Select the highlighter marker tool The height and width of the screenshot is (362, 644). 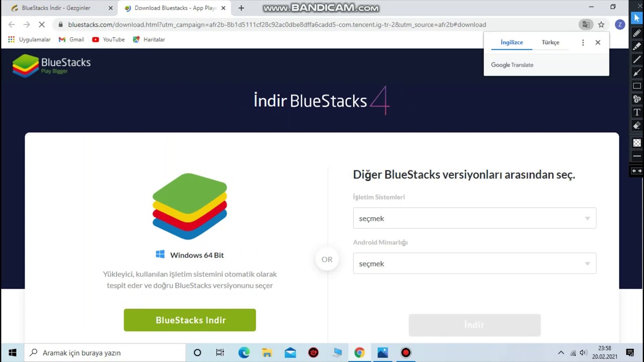click(637, 46)
